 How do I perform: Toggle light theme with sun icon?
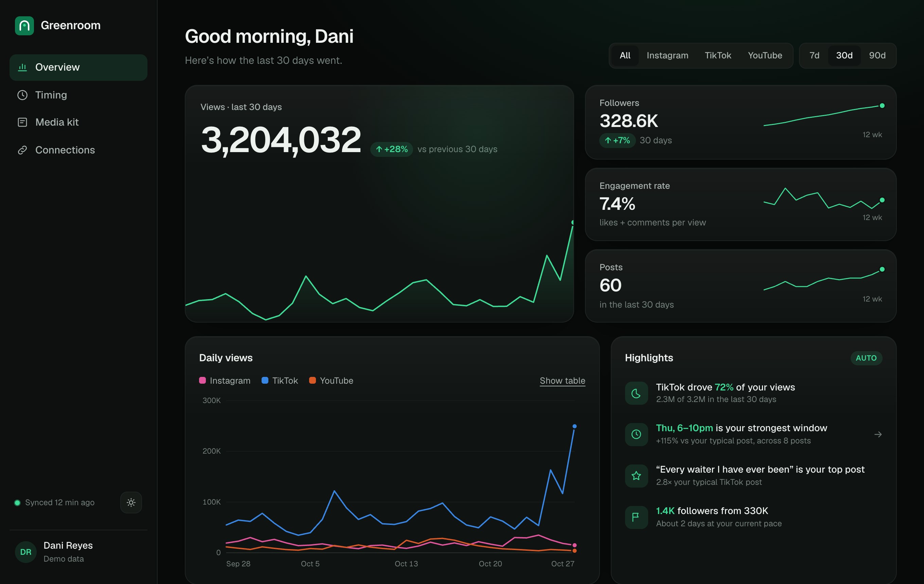[131, 502]
